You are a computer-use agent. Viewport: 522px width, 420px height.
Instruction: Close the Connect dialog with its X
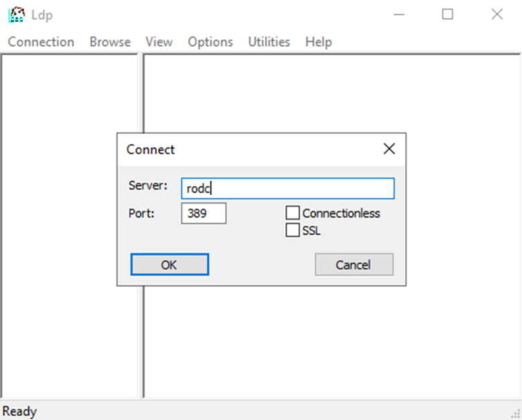(x=389, y=149)
